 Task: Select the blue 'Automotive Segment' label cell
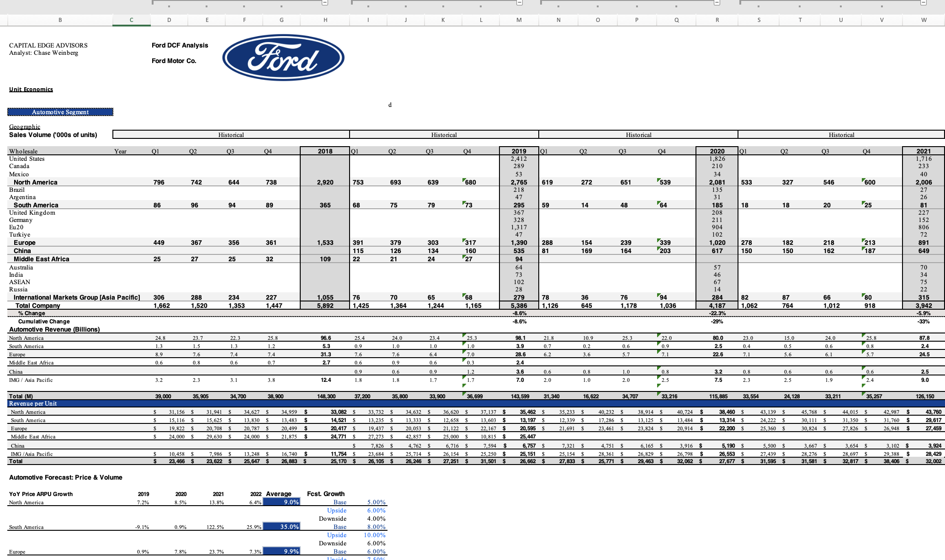[60, 112]
